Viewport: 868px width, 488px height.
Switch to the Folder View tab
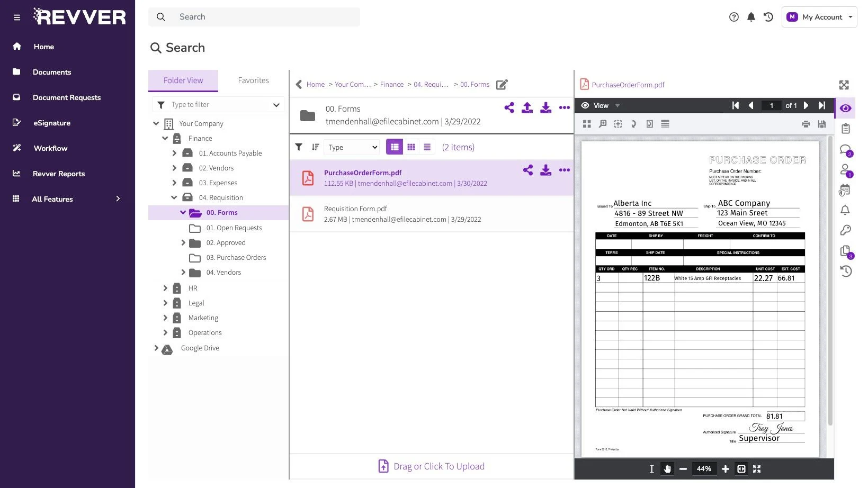183,80
